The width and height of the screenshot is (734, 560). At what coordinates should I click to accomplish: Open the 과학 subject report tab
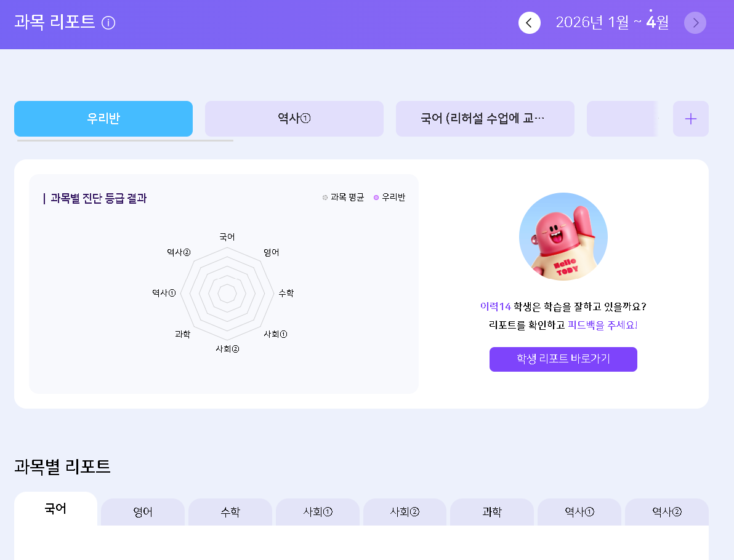[492, 512]
